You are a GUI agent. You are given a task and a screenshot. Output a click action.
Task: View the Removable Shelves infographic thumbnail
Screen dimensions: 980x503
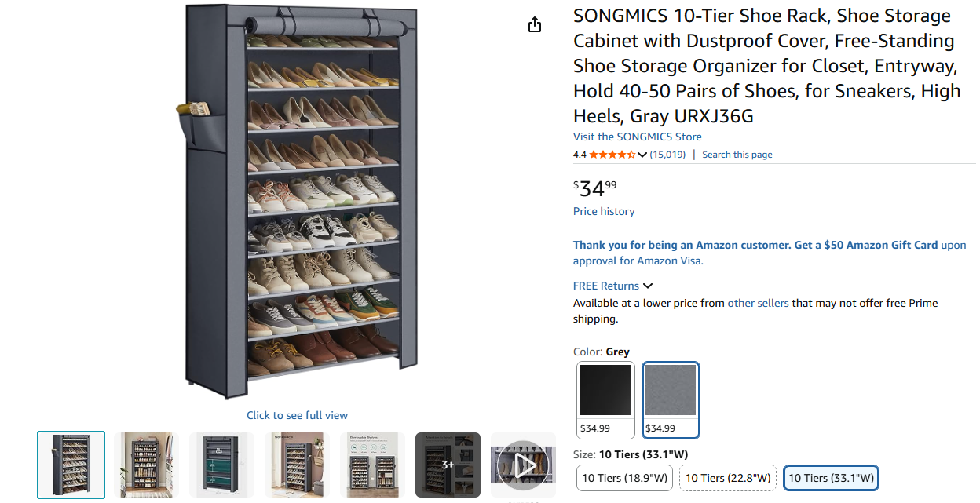click(372, 465)
